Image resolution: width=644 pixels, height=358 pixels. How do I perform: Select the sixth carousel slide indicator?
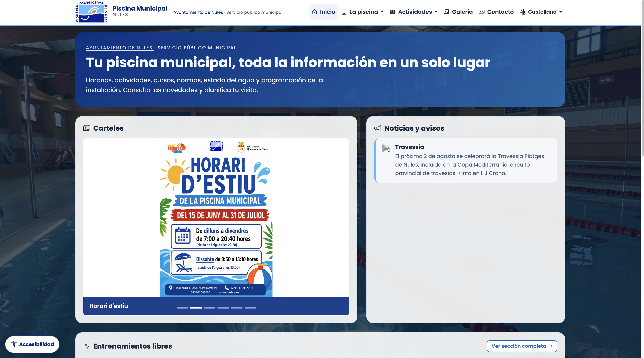[x=250, y=308]
